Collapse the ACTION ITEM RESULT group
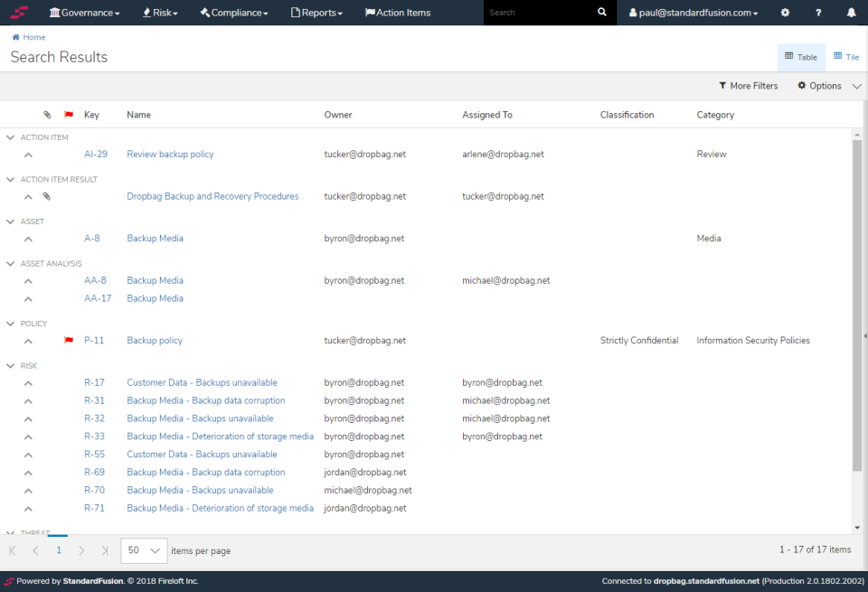Image resolution: width=868 pixels, height=592 pixels. click(10, 179)
